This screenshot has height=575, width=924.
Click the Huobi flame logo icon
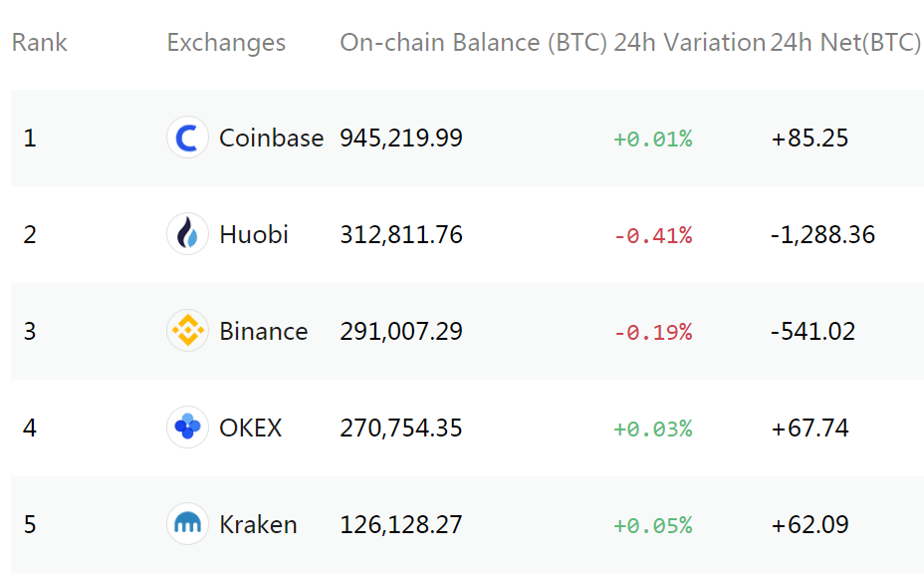click(x=187, y=234)
